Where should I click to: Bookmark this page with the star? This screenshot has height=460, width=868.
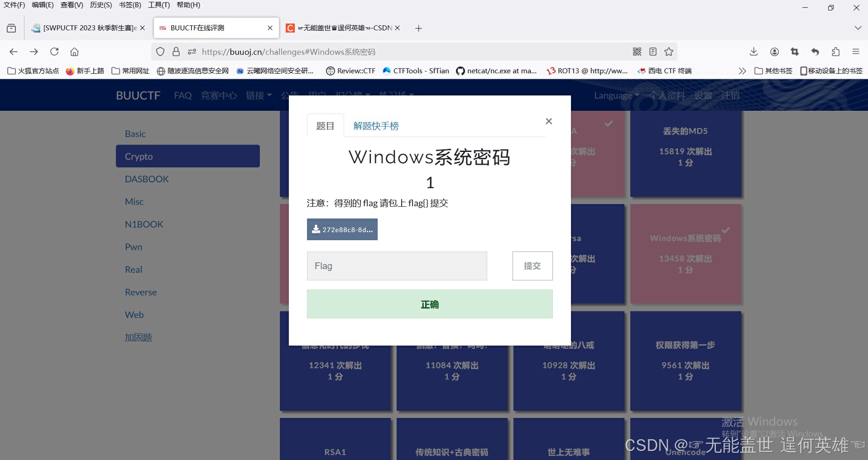[669, 52]
